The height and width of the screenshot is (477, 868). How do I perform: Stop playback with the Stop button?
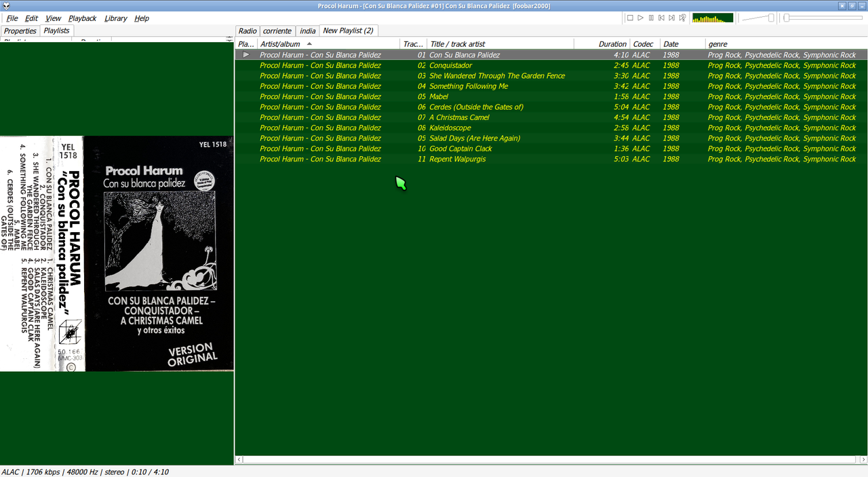click(x=630, y=18)
